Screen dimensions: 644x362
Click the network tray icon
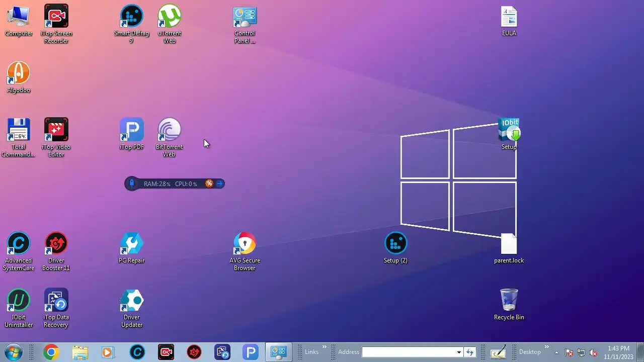point(581,352)
